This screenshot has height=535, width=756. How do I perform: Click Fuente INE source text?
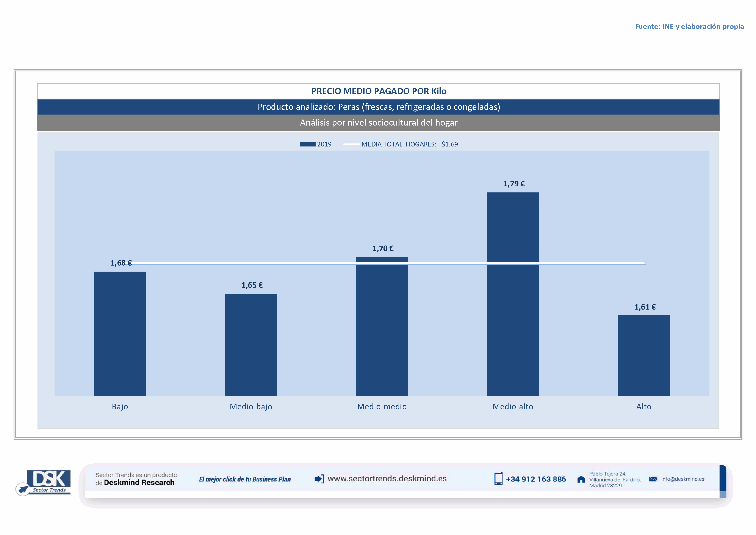pyautogui.click(x=689, y=27)
